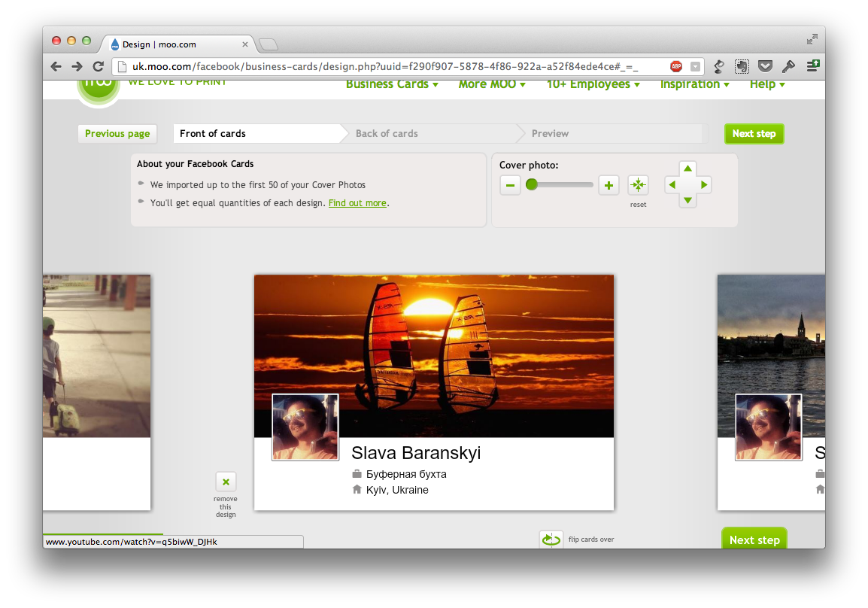Open the More MOO dropdown
The height and width of the screenshot is (608, 868).
coord(492,84)
